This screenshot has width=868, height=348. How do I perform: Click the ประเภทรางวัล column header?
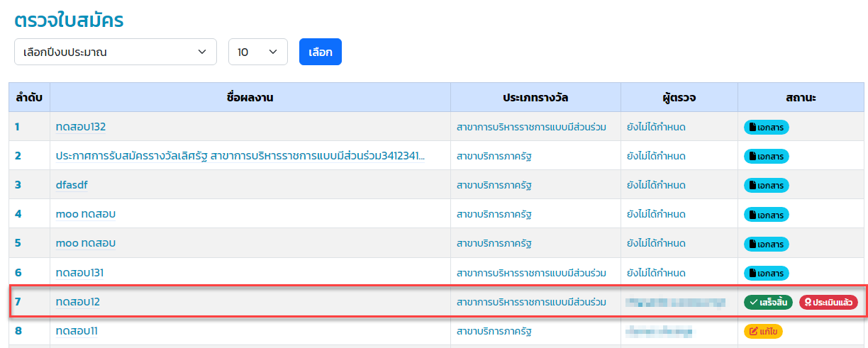535,97
